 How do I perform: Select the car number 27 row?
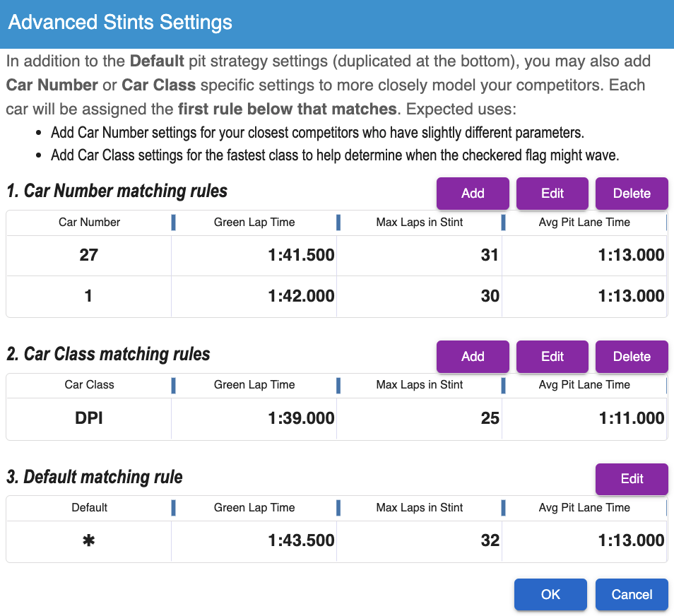click(89, 255)
